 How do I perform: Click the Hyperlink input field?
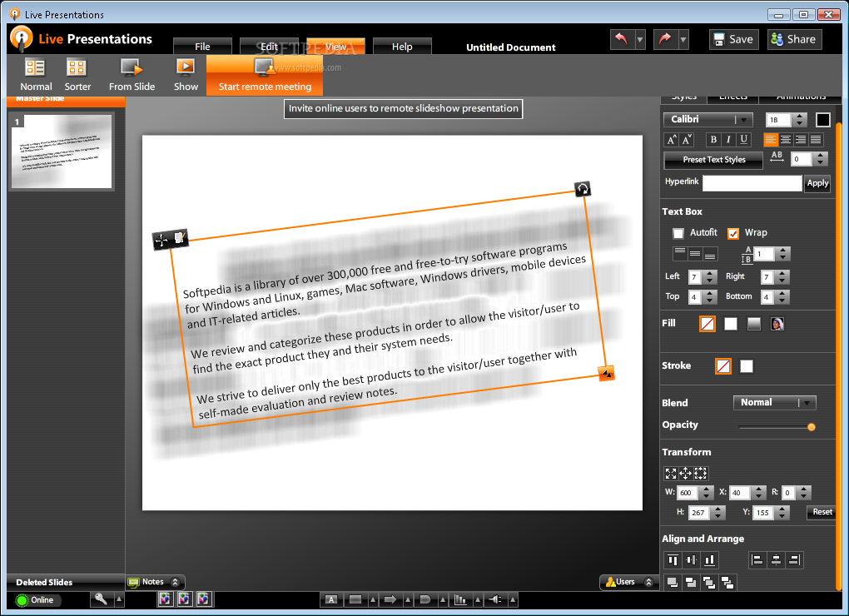pyautogui.click(x=752, y=183)
